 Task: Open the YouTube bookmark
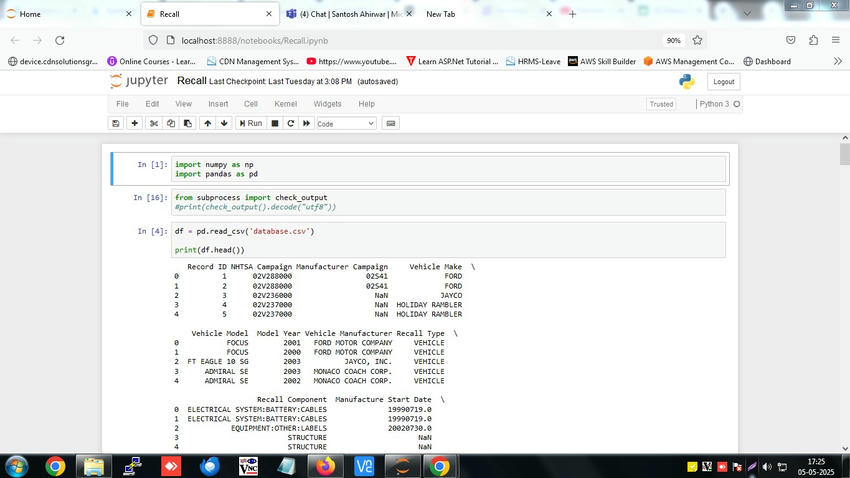click(351, 62)
